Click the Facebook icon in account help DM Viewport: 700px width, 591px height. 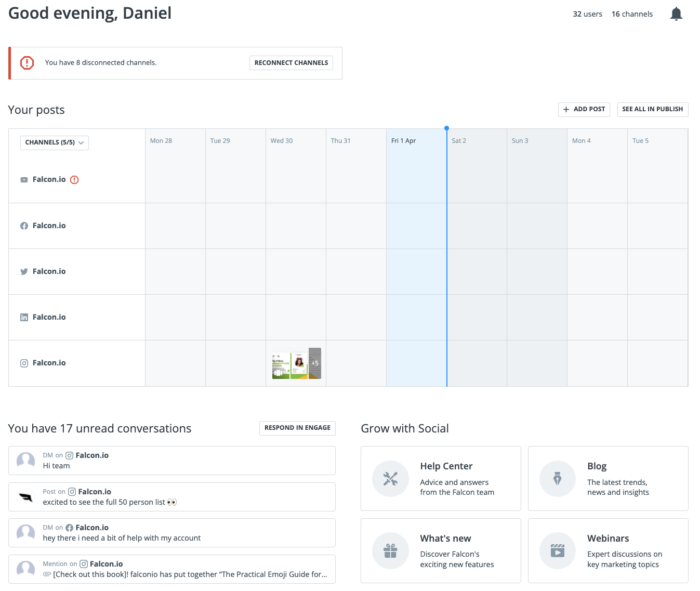(69, 528)
